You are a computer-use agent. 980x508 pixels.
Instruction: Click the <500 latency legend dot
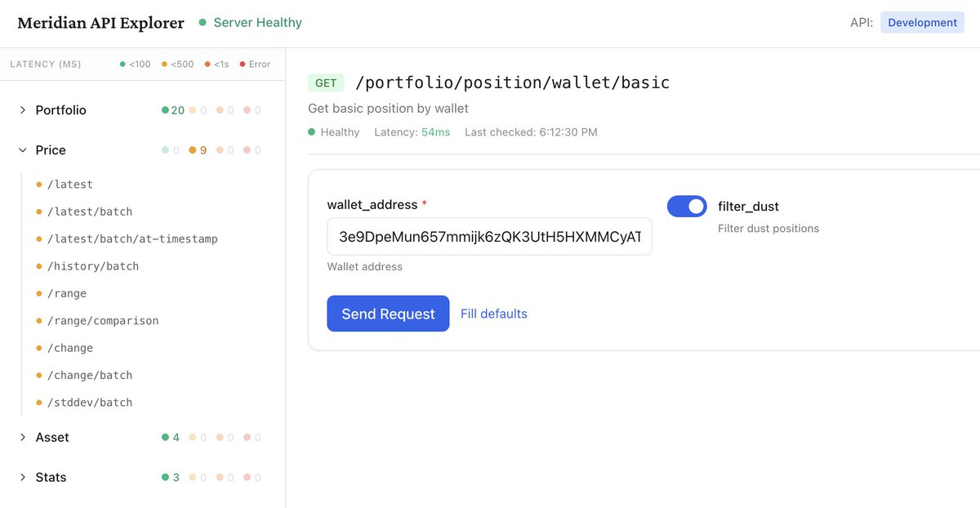(164, 65)
